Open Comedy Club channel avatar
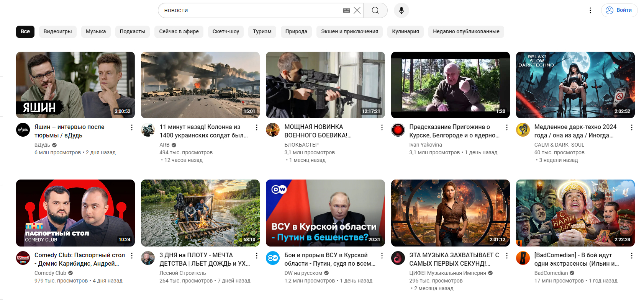This screenshot has width=644, height=307. (x=23, y=258)
